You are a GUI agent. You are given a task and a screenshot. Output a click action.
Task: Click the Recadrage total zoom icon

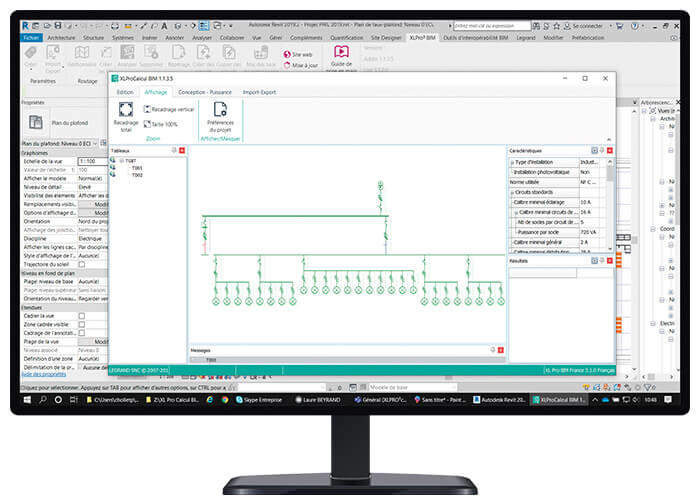[125, 109]
